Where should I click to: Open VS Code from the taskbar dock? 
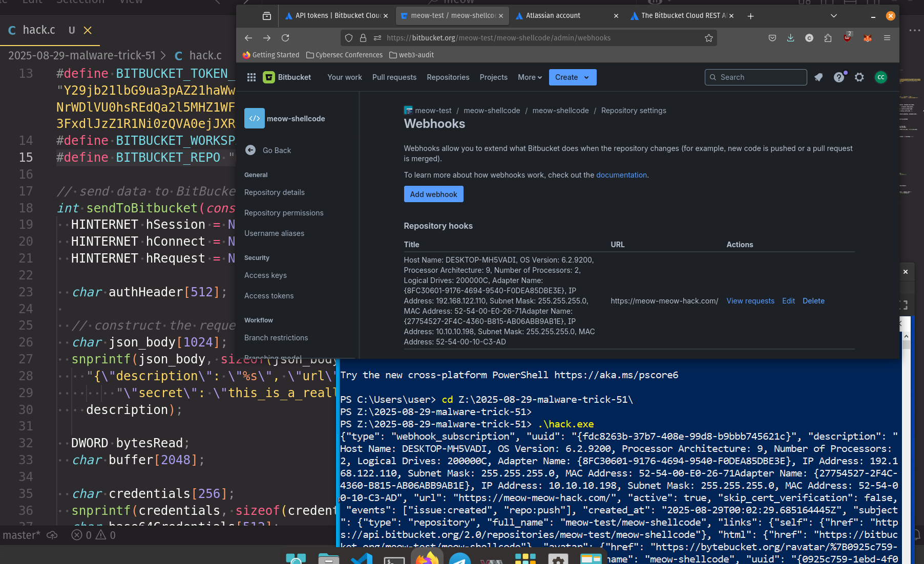coord(362,558)
